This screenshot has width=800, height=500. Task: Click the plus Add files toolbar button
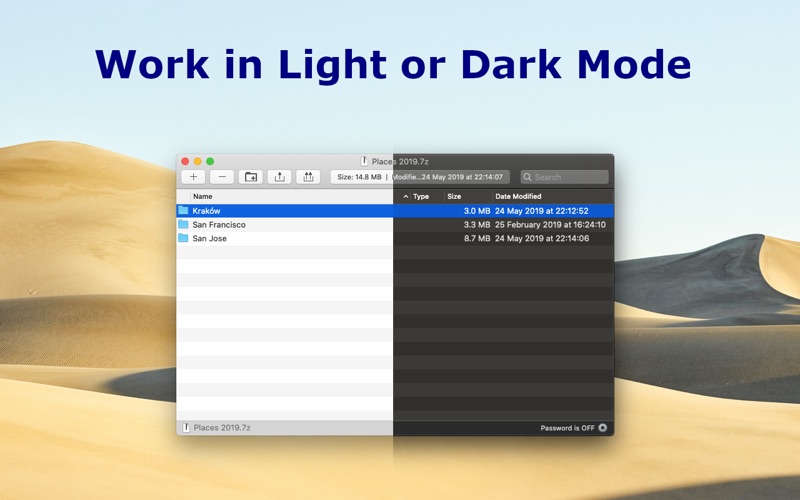tap(193, 177)
